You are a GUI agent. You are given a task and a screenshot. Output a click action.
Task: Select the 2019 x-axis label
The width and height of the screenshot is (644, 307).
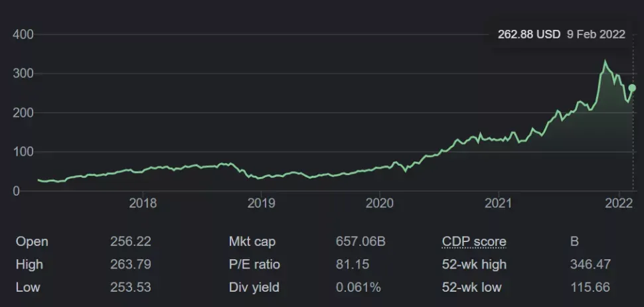(x=261, y=203)
